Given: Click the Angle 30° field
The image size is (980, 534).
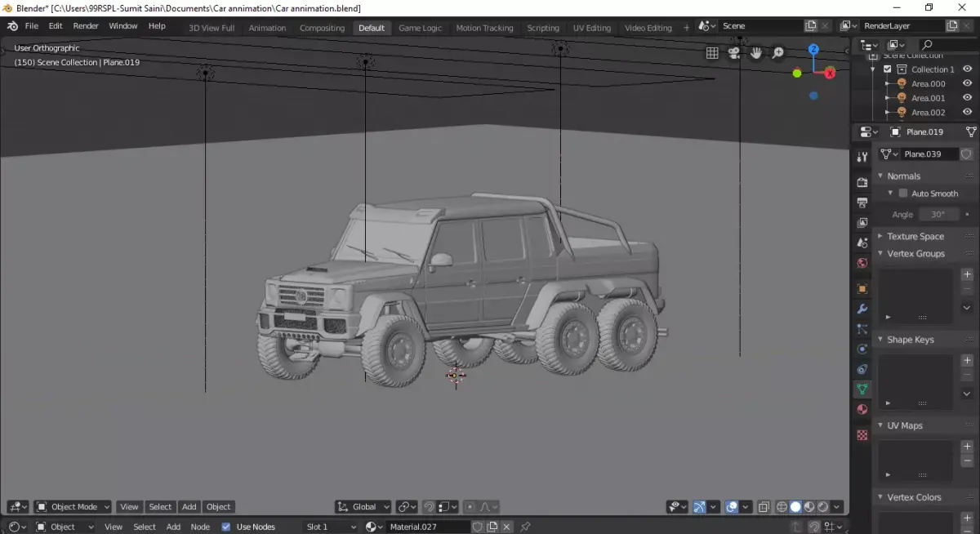Looking at the screenshot, I should point(938,214).
